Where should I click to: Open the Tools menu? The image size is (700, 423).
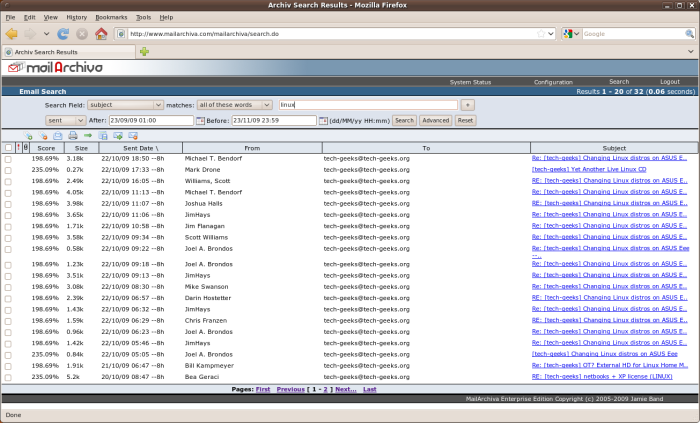point(143,17)
